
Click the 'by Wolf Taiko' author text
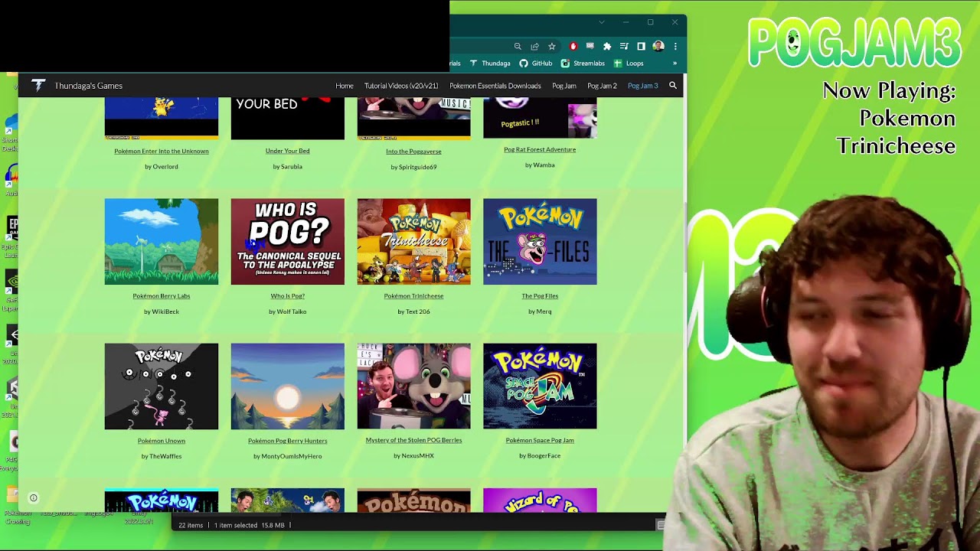coord(288,311)
